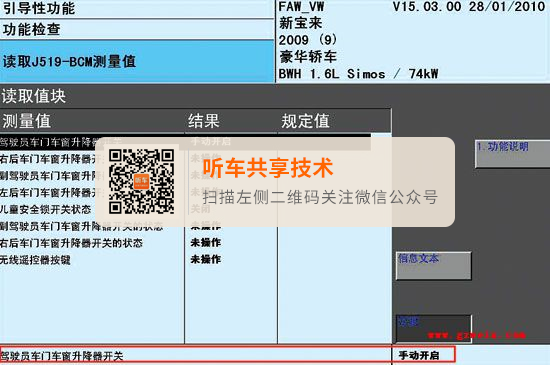Click the pressed dark button above the red URL
The height and width of the screenshot is (365, 550).
[434, 327]
